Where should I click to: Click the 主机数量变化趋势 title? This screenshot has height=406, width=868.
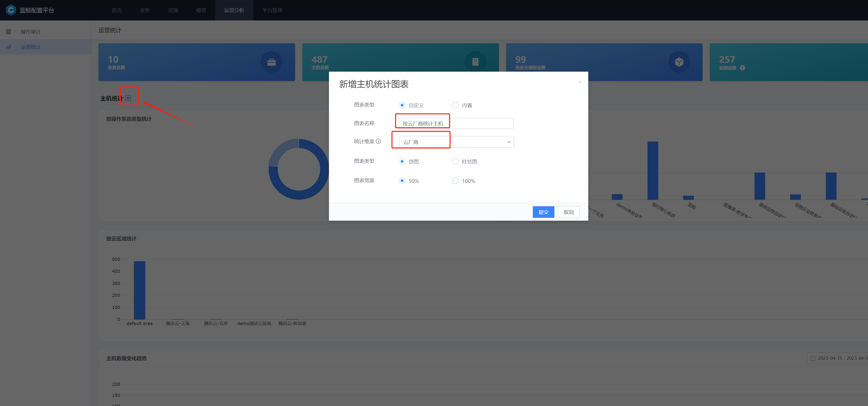(126, 358)
